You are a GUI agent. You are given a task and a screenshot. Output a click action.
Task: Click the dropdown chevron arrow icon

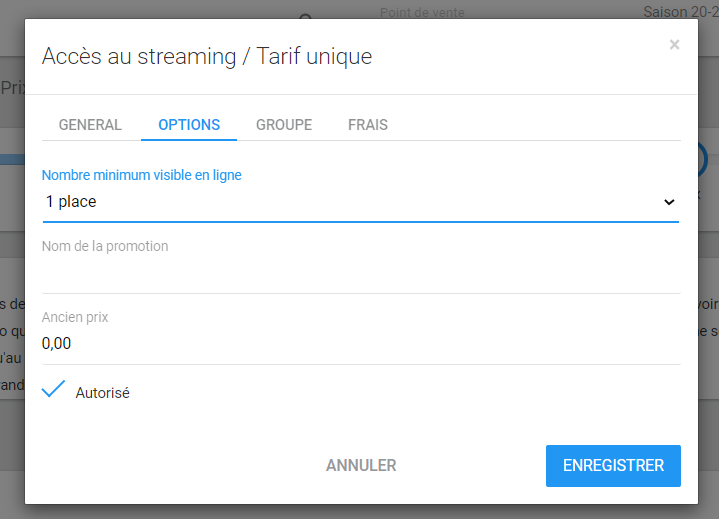[x=669, y=202]
